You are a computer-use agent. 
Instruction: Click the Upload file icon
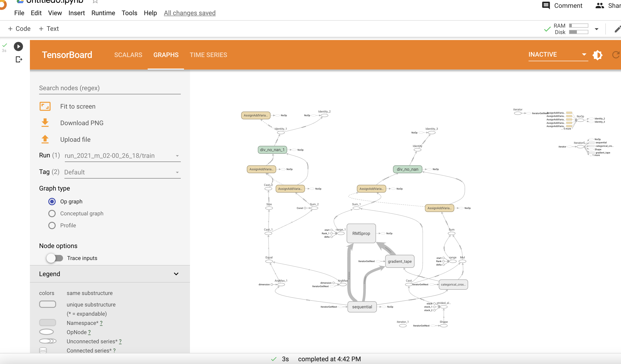pos(45,139)
